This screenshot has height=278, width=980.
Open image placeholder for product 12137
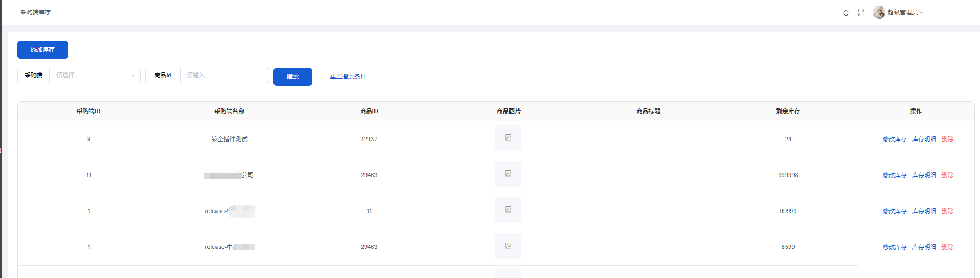pos(508,138)
